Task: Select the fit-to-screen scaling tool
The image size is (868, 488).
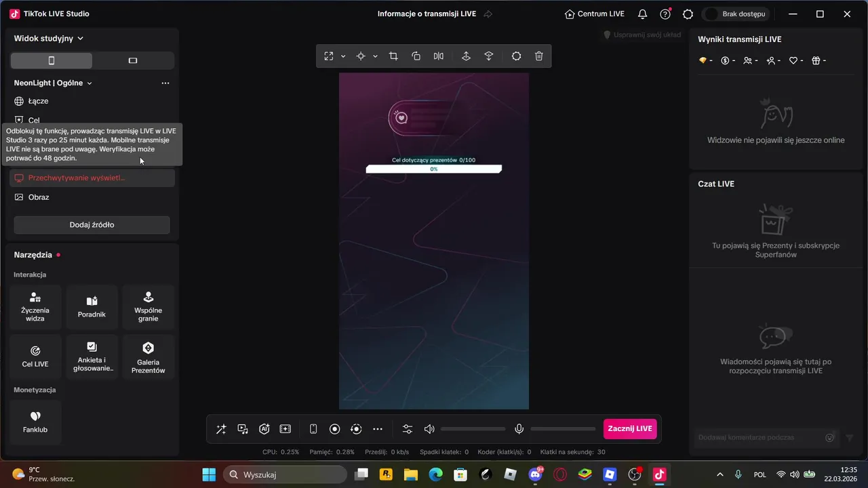Action: point(329,56)
